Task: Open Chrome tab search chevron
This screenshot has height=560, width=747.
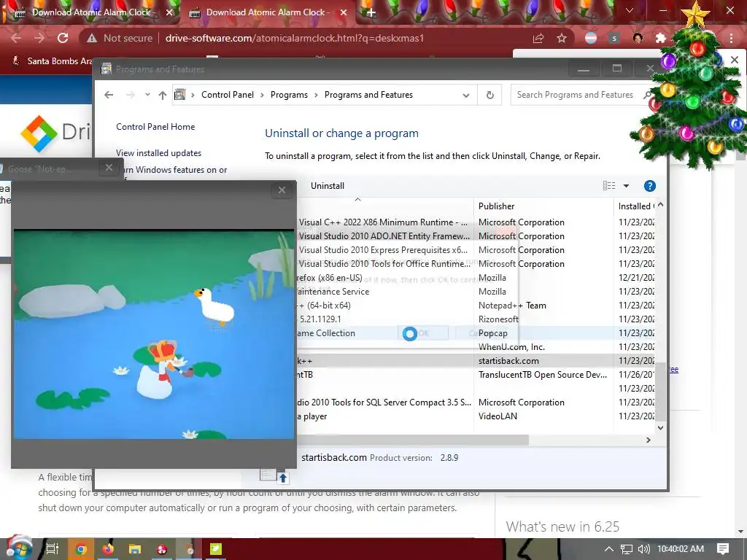Action: click(630, 10)
